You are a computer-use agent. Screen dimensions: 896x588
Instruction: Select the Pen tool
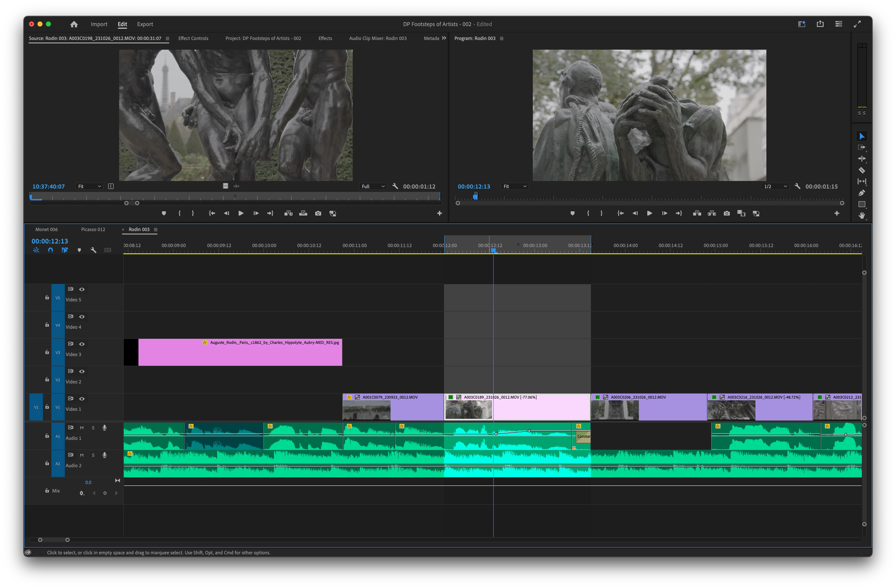(861, 193)
